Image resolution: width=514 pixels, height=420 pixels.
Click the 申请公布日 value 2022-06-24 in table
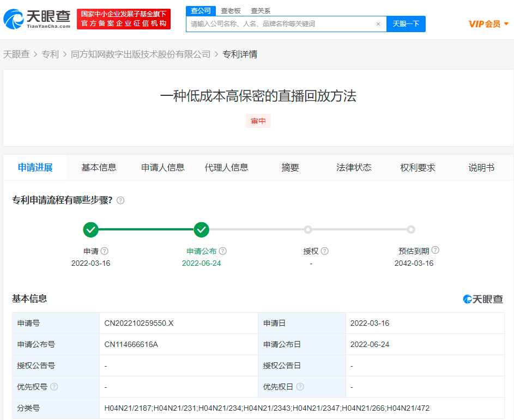tap(370, 345)
